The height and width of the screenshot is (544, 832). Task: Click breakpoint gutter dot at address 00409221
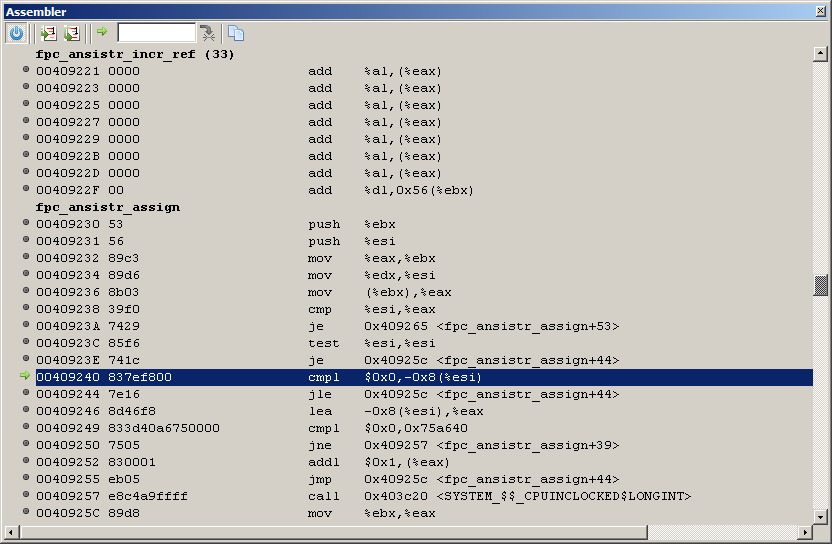[26, 71]
